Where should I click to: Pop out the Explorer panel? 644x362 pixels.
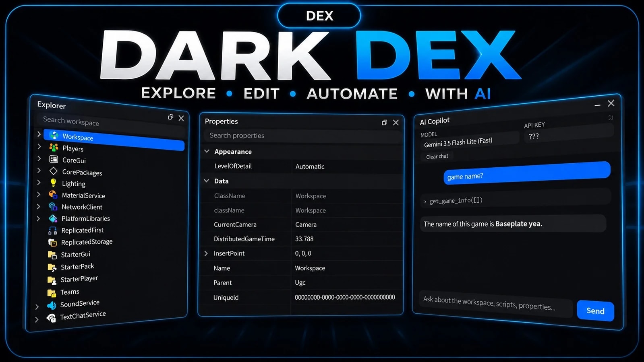pyautogui.click(x=171, y=117)
